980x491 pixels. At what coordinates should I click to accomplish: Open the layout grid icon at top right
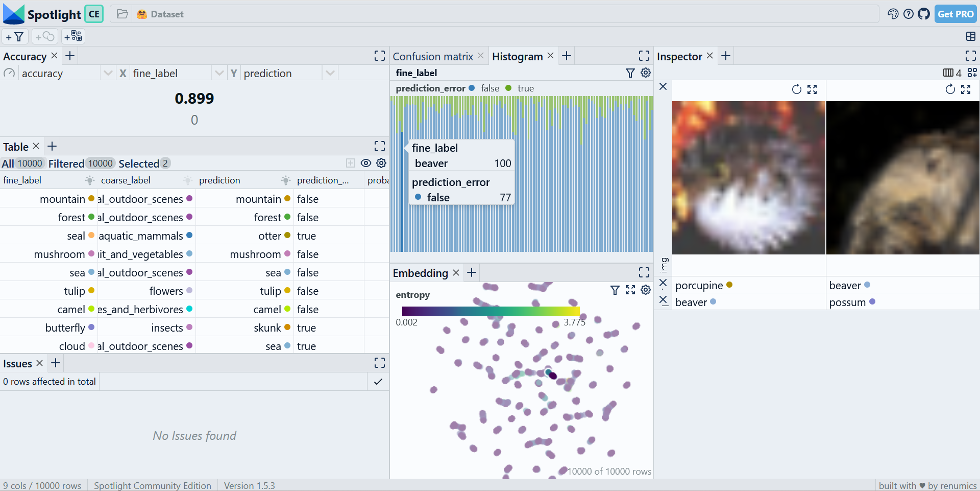pyautogui.click(x=971, y=36)
